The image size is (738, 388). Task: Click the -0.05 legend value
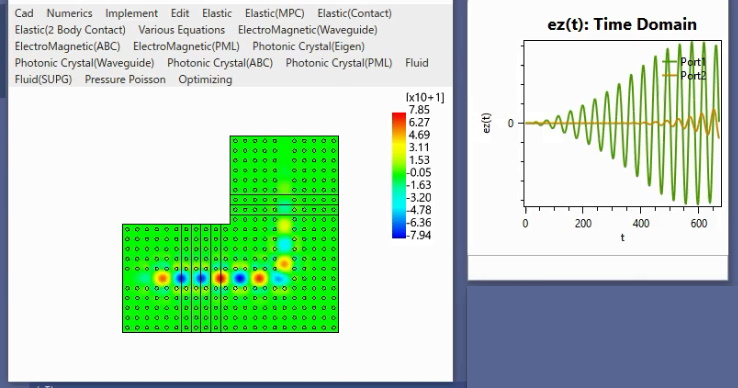tap(418, 172)
